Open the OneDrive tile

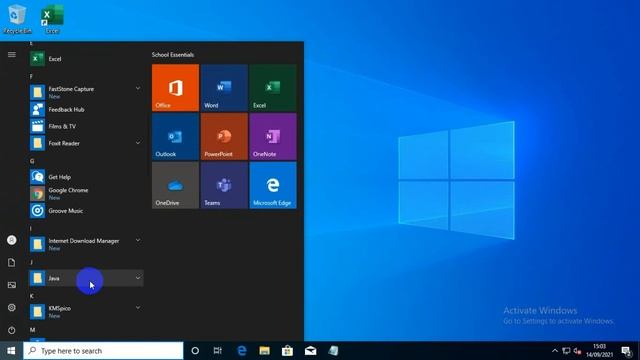pyautogui.click(x=176, y=185)
